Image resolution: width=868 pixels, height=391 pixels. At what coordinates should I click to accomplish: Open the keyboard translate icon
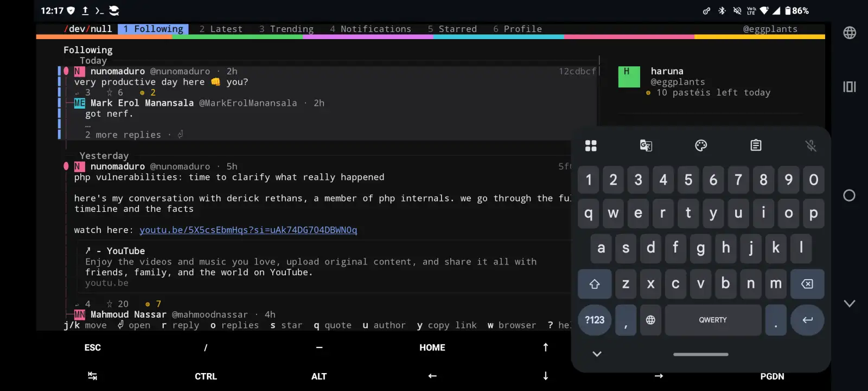click(x=646, y=146)
